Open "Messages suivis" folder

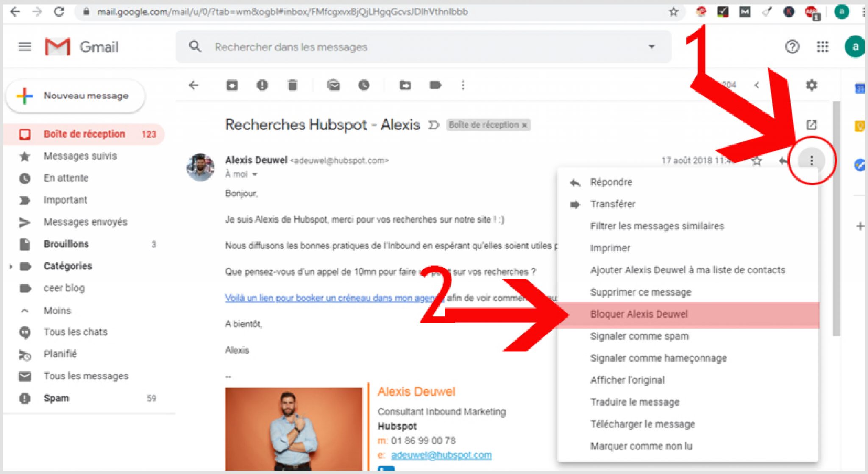coord(84,156)
